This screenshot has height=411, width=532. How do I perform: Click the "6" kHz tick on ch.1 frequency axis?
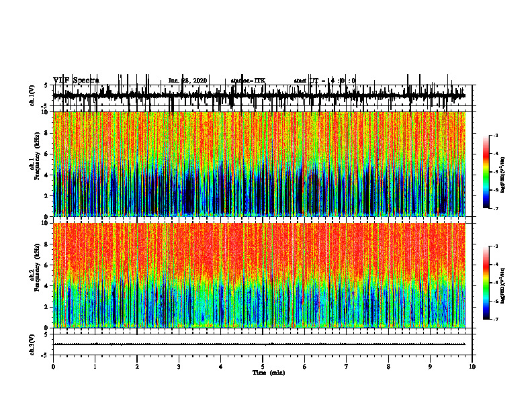pos(47,154)
